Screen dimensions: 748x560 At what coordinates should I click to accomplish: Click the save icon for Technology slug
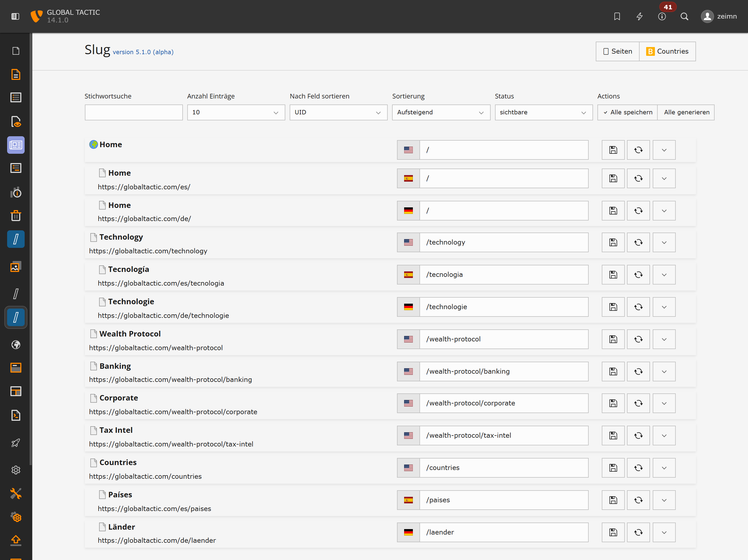[x=613, y=242]
